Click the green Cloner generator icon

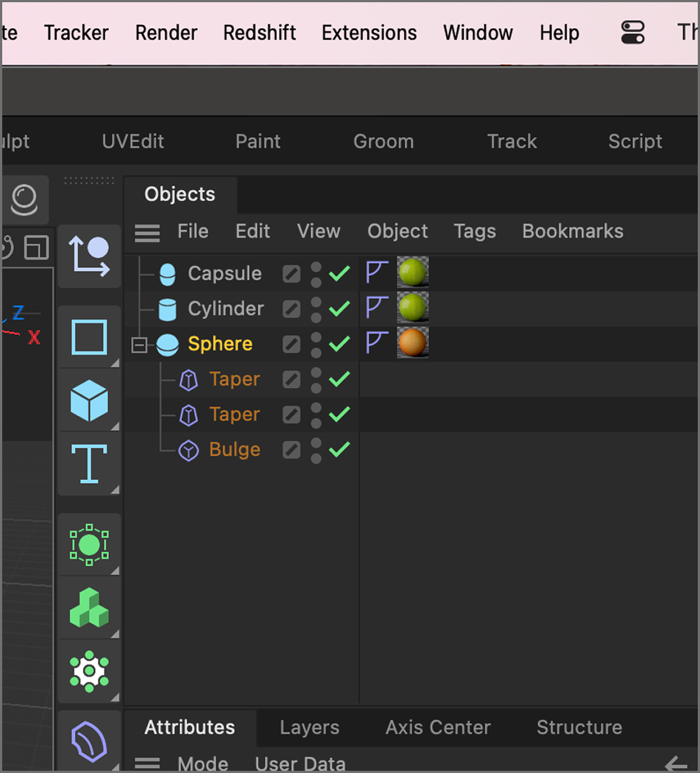89,608
